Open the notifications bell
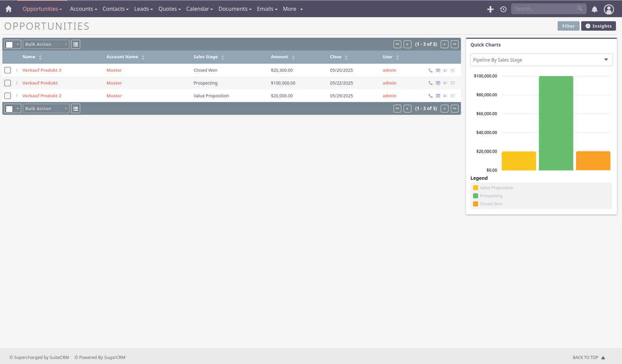622x364 pixels. pos(594,9)
